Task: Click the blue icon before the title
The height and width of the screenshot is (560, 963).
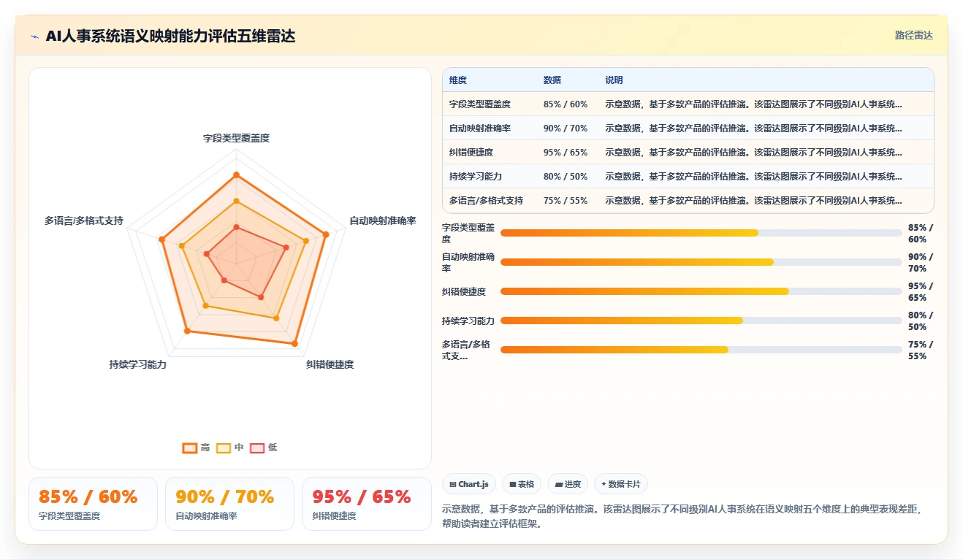Action: tap(35, 36)
